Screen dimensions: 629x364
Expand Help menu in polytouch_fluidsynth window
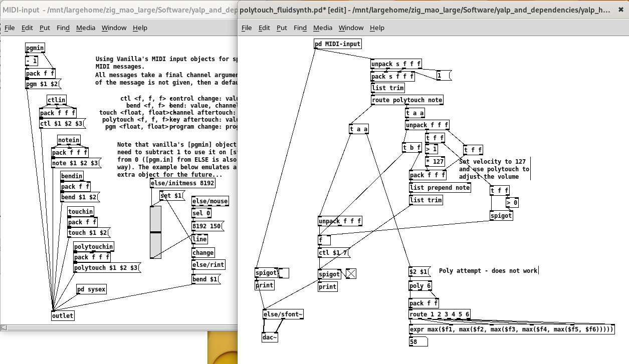[x=377, y=28]
